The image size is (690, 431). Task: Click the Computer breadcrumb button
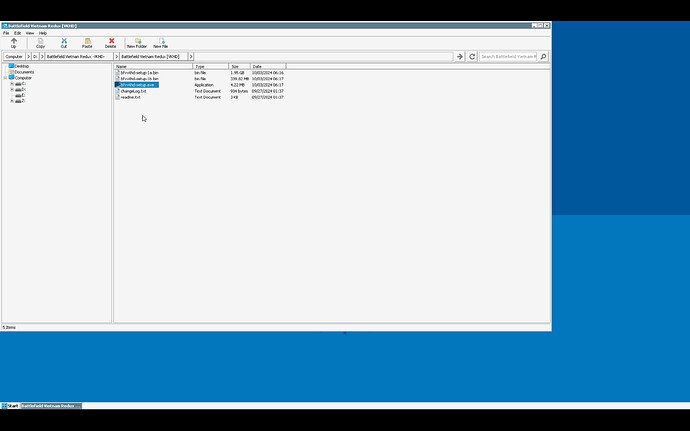tap(14, 57)
